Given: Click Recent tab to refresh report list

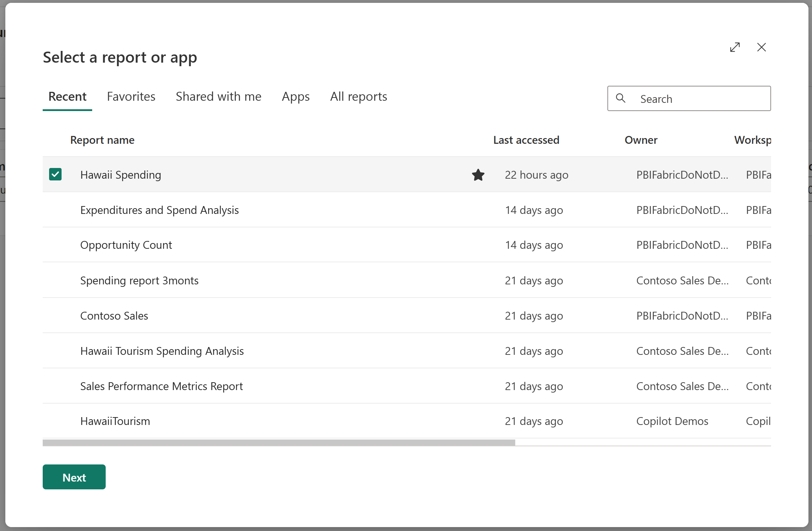Looking at the screenshot, I should point(68,96).
